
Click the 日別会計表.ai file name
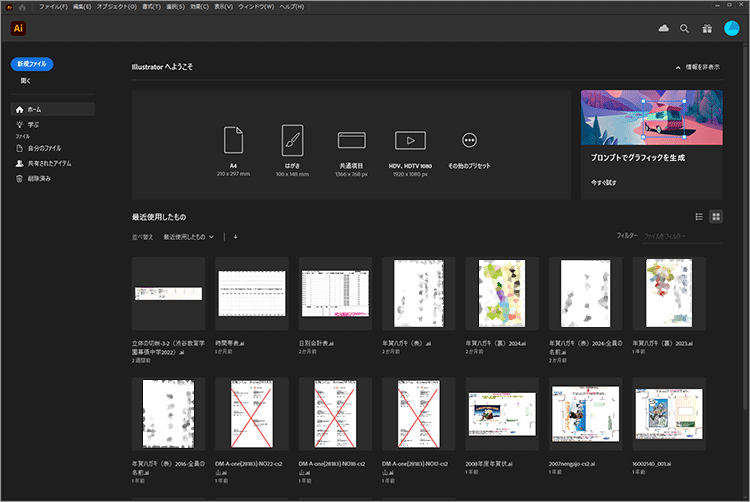point(316,343)
